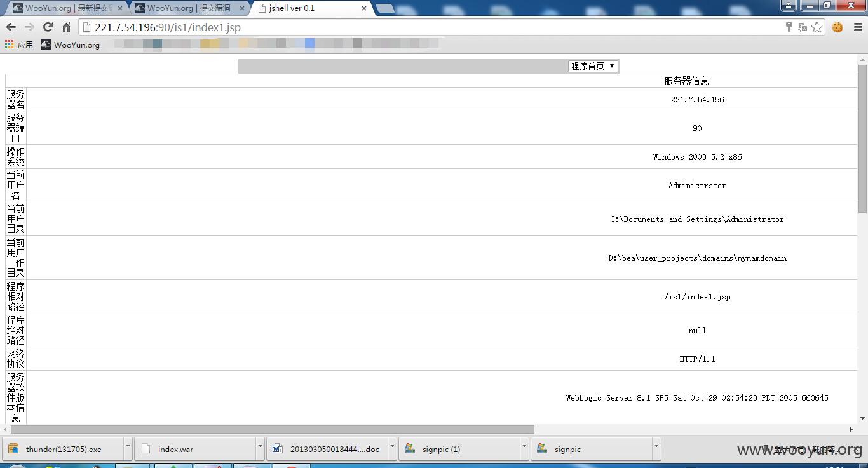Click the 服务器端口 row label
The image size is (868, 468).
pyautogui.click(x=16, y=128)
